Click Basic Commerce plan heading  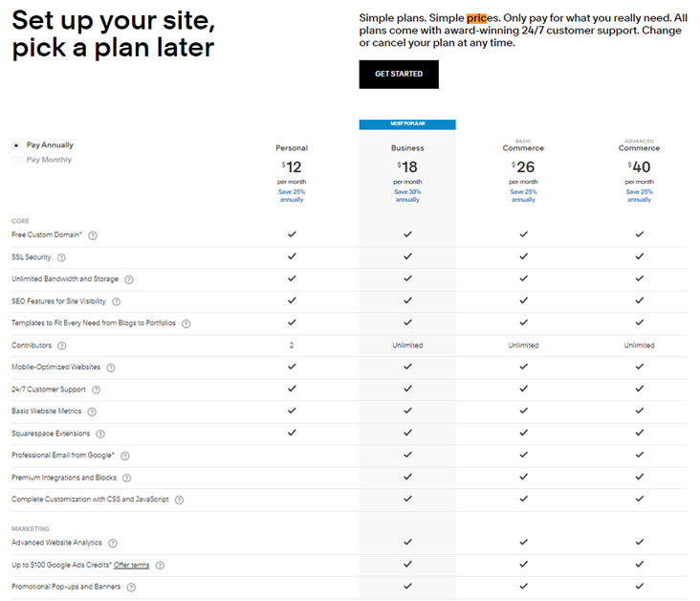[x=523, y=148]
